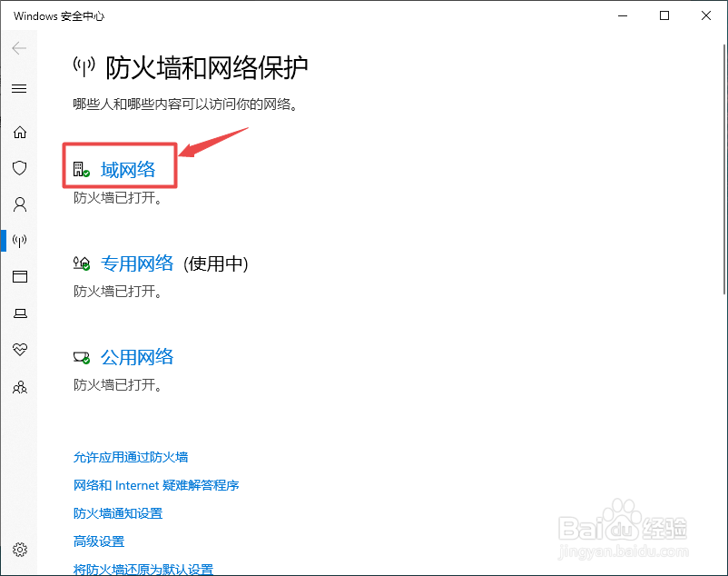Open 网络和 Internet 疑难解答程序

pyautogui.click(x=155, y=485)
